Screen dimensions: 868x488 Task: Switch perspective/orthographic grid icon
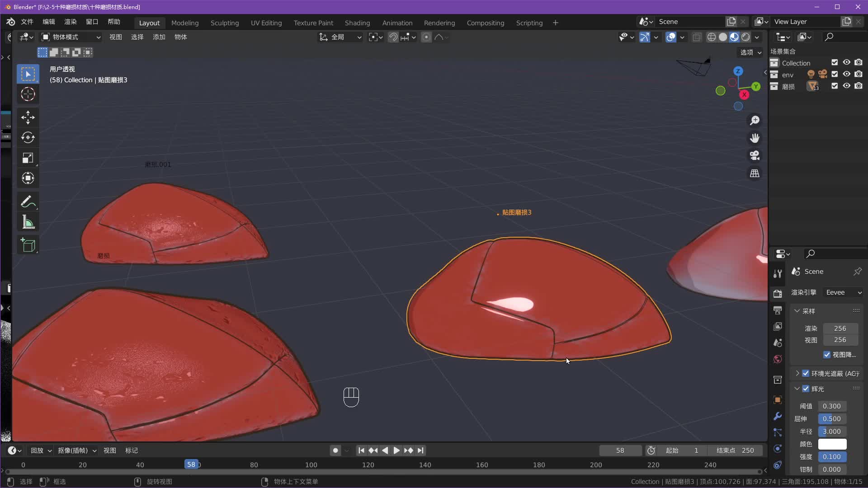755,174
